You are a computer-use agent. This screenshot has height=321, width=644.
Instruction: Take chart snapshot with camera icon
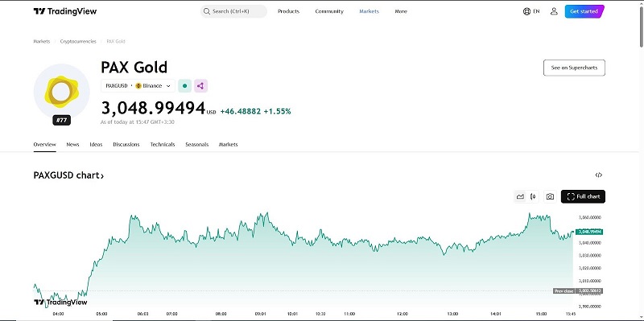point(550,196)
